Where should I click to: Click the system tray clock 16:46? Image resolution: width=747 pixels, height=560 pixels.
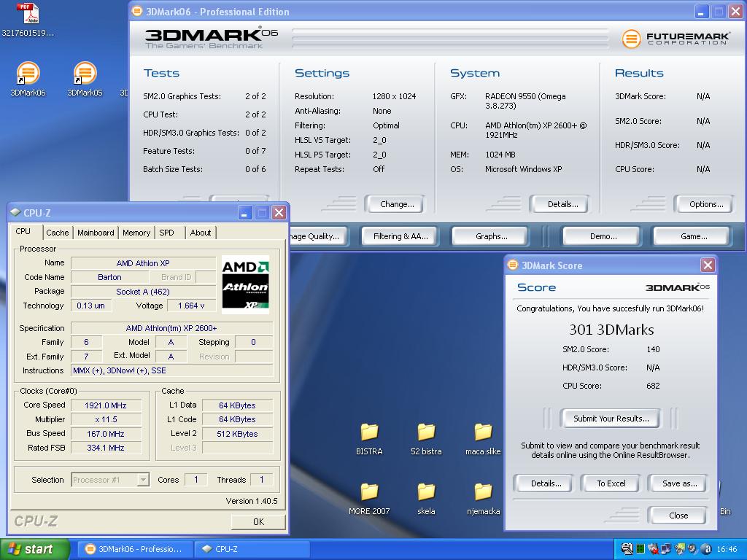[727, 550]
